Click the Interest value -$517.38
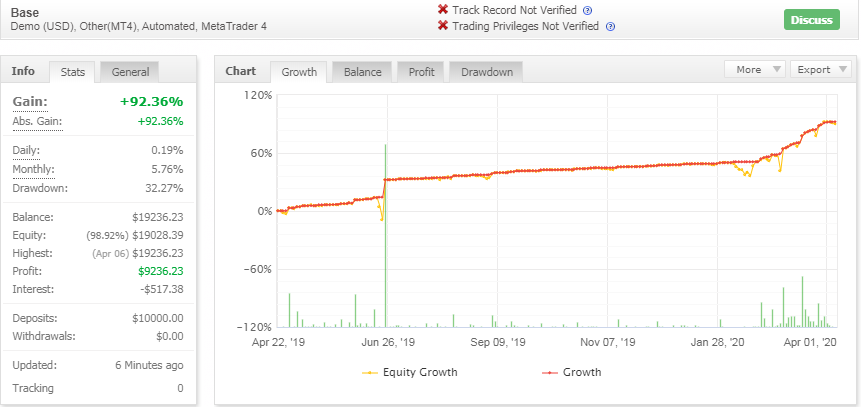 pyautogui.click(x=161, y=289)
